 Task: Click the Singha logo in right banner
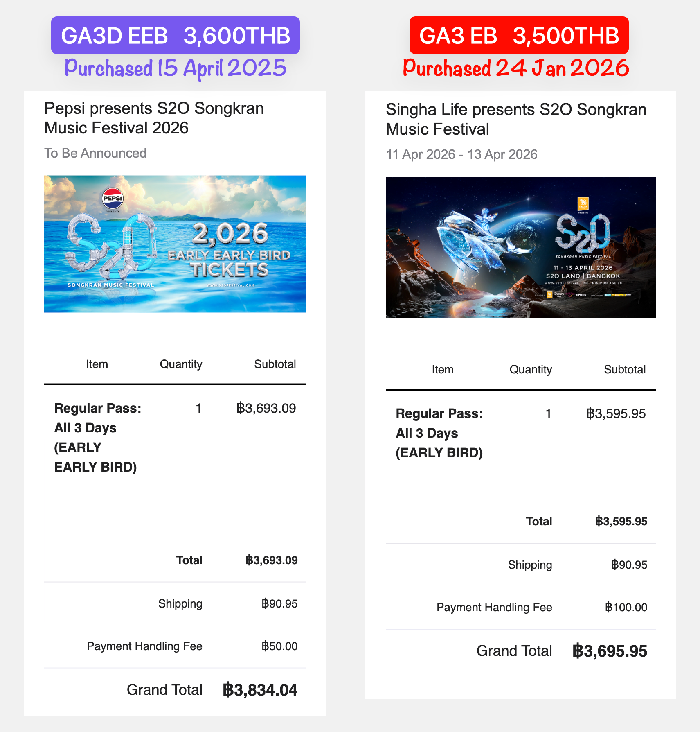[583, 203]
